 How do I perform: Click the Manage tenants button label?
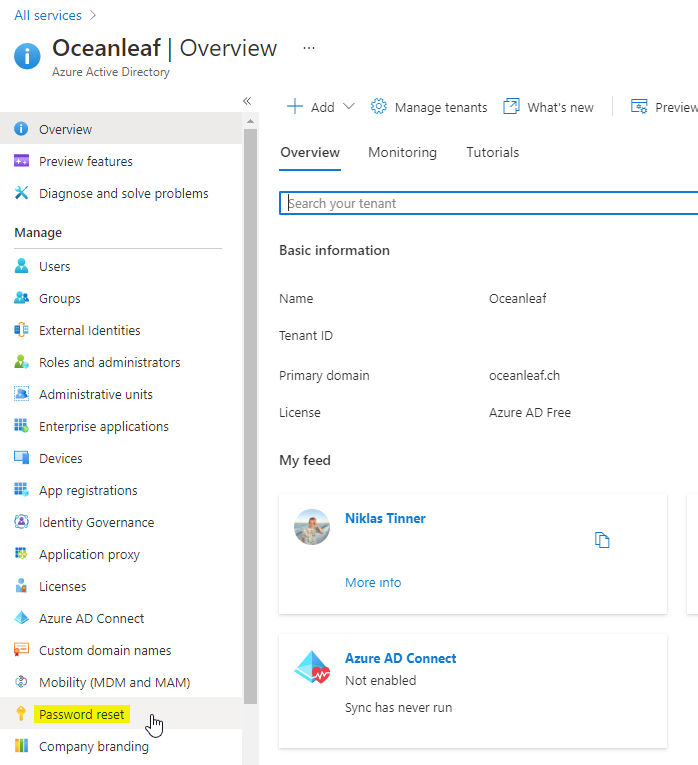(x=441, y=107)
